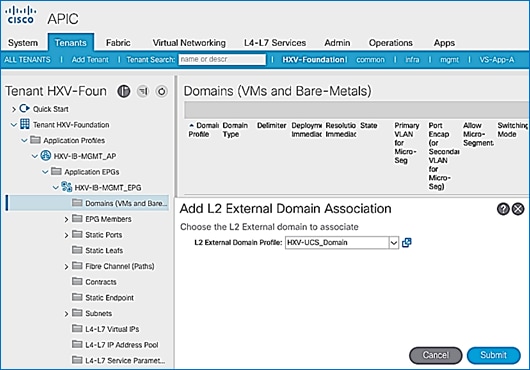The width and height of the screenshot is (530, 370).
Task: Close the Add L2 External Domain Association dialog
Action: pyautogui.click(x=518, y=209)
